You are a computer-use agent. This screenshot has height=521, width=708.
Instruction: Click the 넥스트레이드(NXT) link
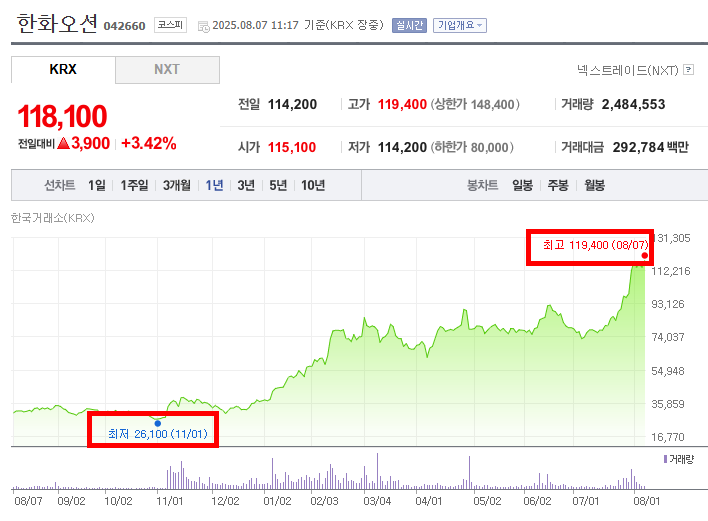click(628, 70)
